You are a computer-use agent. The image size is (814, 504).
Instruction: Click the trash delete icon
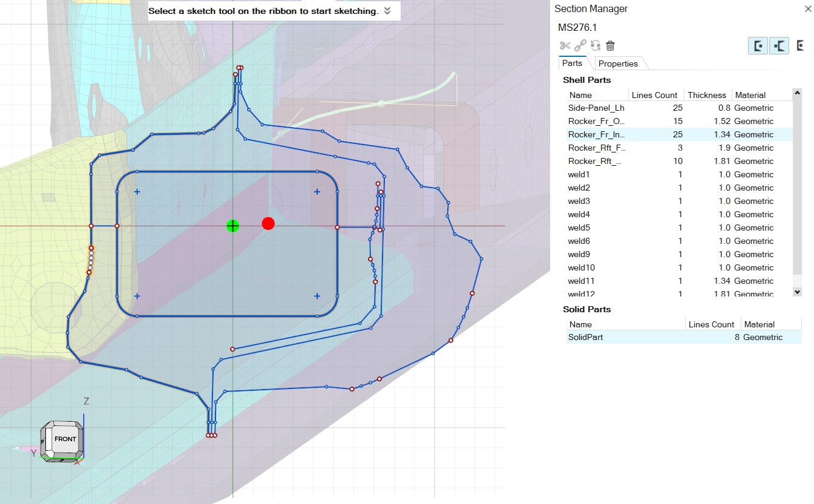click(x=611, y=45)
